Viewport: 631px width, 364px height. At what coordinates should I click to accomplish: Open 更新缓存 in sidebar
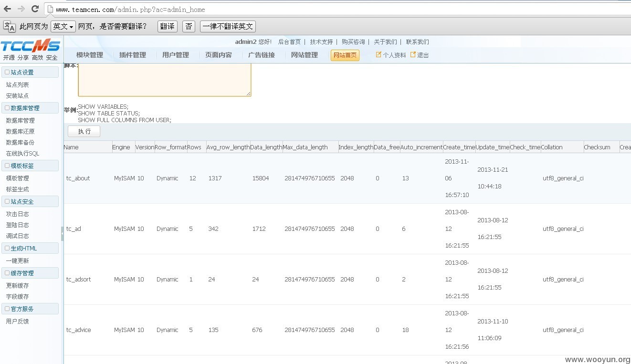point(18,286)
